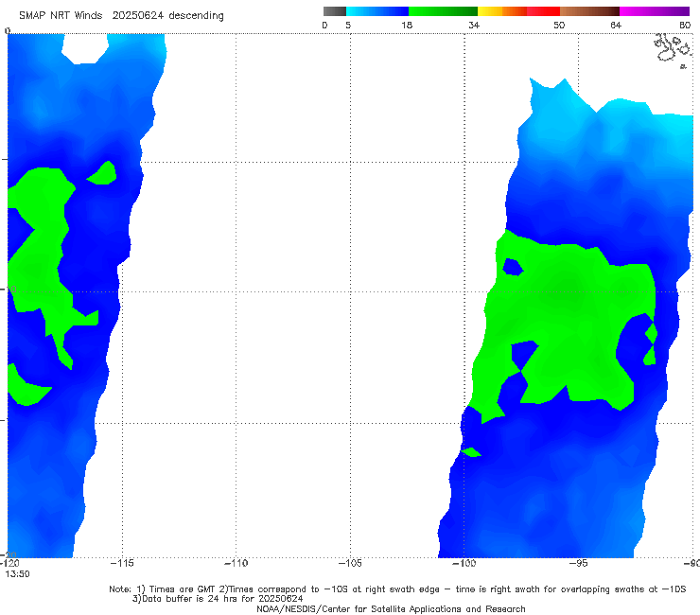Viewport: 700px width, 615px height.
Task: Click the longitude label '-115'
Action: click(x=122, y=563)
